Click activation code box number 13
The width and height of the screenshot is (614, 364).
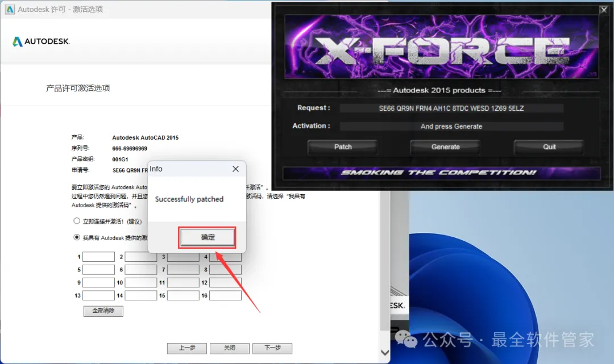pos(99,296)
